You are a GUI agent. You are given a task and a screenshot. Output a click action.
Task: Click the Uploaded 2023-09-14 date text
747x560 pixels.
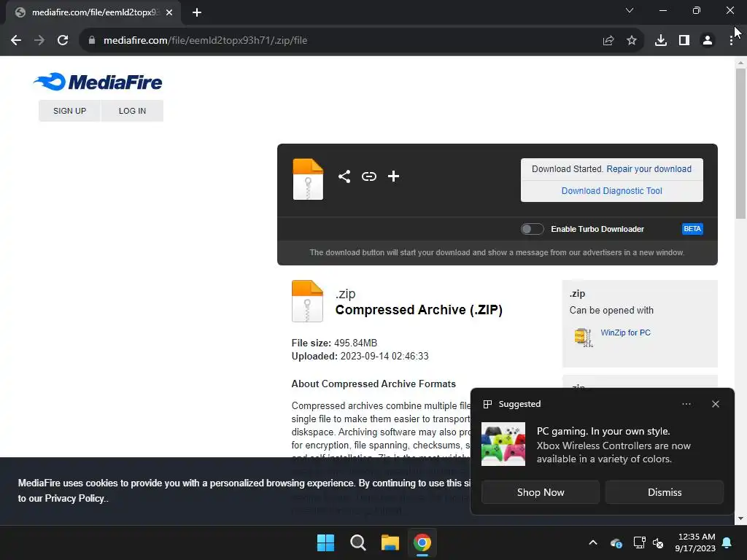(x=360, y=356)
